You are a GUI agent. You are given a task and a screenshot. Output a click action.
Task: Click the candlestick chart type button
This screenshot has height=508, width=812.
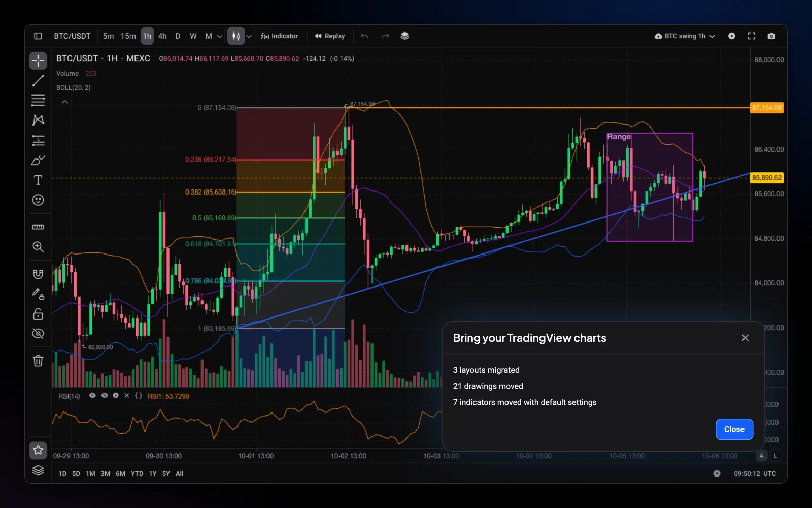point(236,36)
